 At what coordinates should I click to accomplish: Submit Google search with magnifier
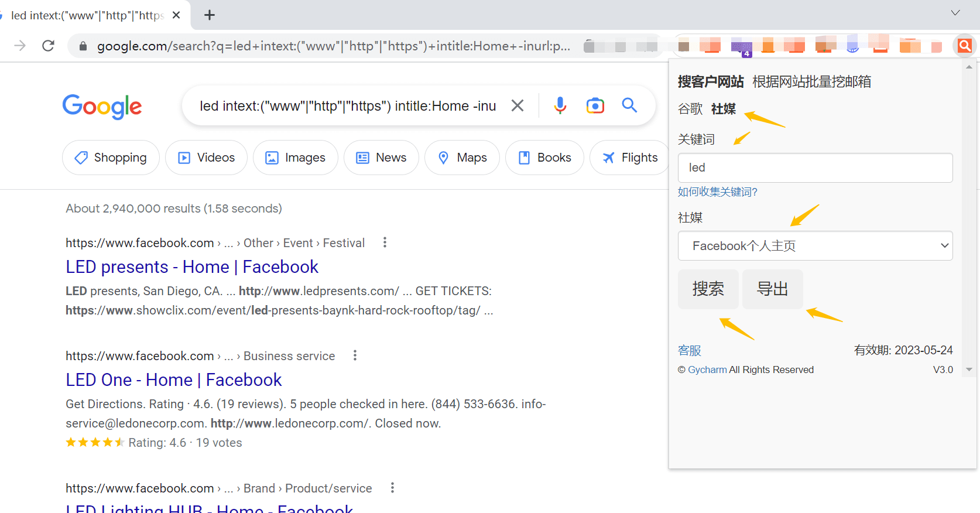pos(629,105)
